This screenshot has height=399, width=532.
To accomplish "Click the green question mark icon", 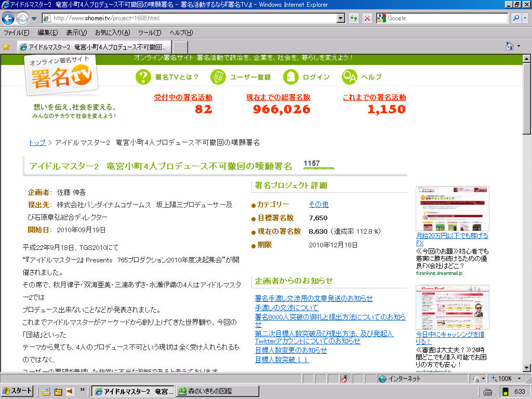I will pyautogui.click(x=143, y=77).
